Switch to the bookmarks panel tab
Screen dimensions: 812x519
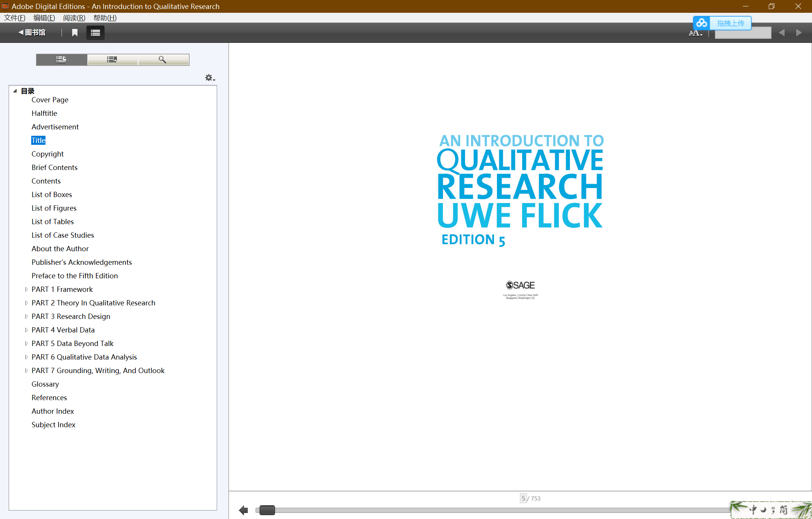click(x=112, y=59)
